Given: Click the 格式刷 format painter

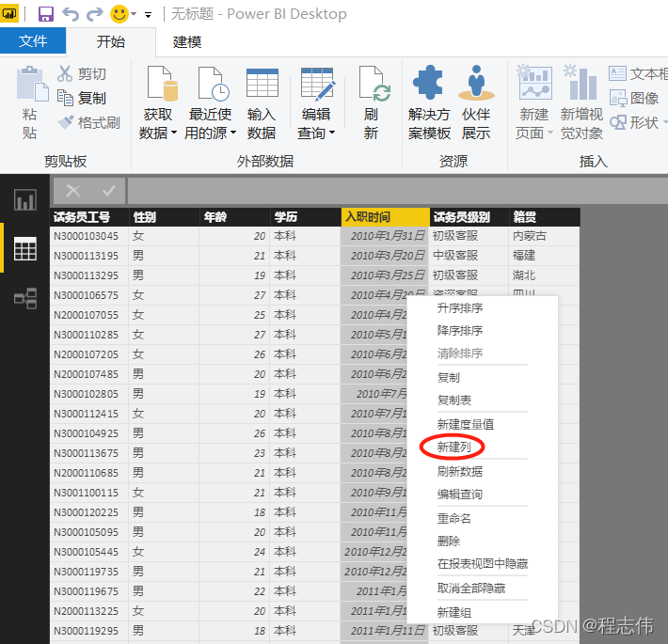Looking at the screenshot, I should 88,122.
